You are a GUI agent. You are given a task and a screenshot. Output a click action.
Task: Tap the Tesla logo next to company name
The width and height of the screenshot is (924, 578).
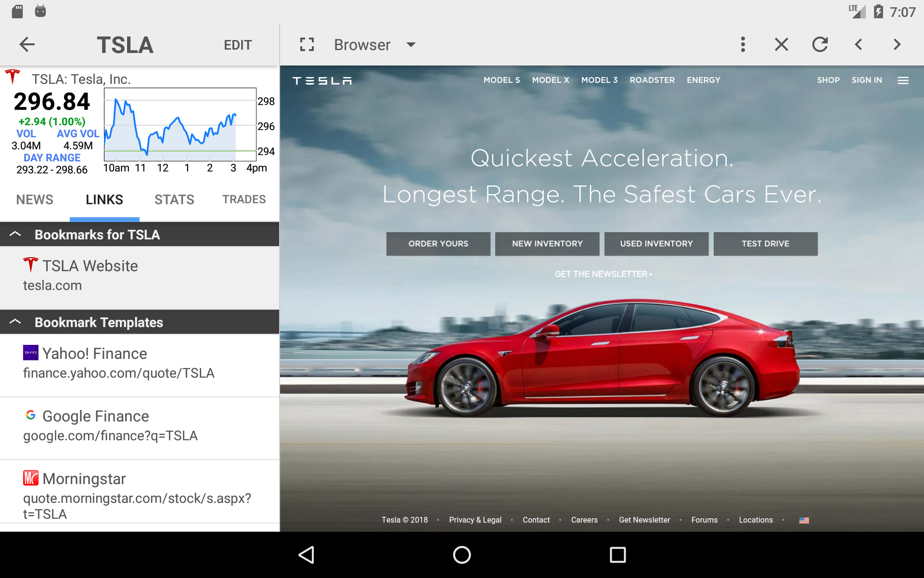tap(13, 77)
